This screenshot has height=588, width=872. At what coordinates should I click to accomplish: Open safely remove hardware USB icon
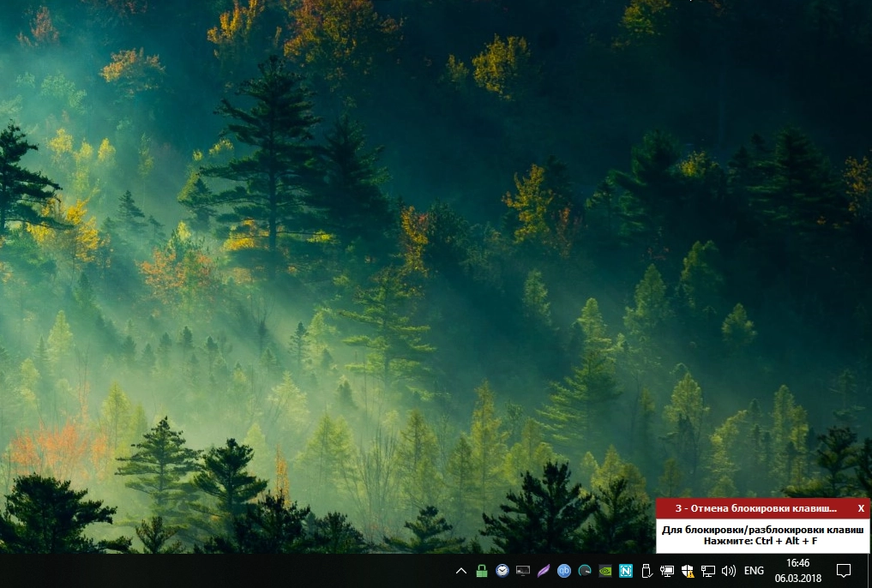tap(646, 571)
